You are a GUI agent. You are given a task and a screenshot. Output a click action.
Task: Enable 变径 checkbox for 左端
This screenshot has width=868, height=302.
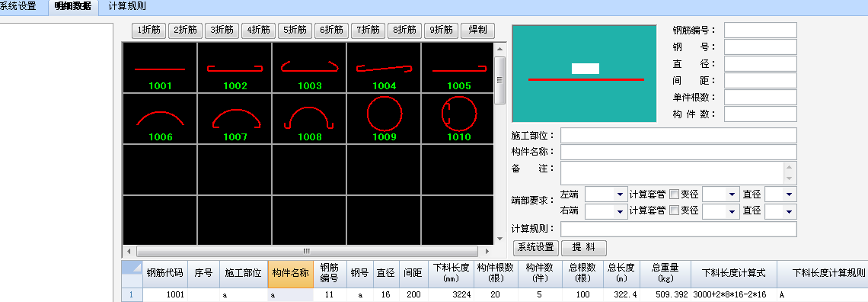click(674, 194)
